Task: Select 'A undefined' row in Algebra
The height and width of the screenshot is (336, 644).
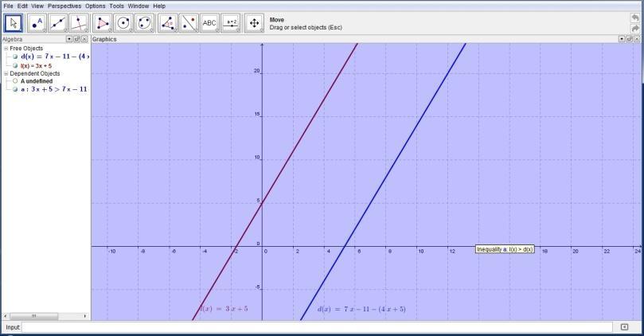Action: click(x=37, y=81)
